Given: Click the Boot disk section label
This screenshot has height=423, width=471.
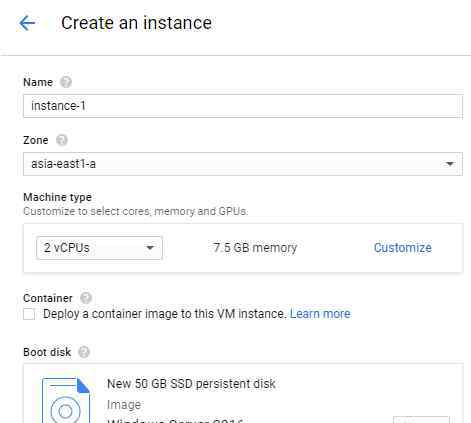Looking at the screenshot, I should (x=47, y=352).
